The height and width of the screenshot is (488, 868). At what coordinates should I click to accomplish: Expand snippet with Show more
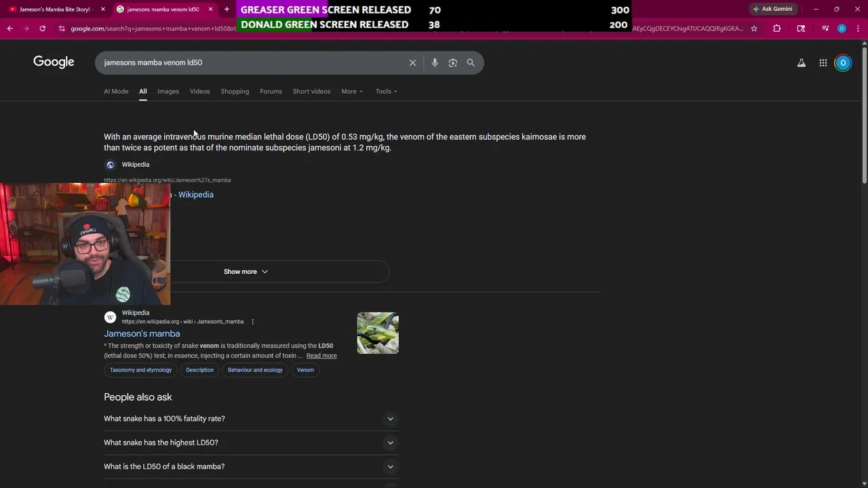245,272
